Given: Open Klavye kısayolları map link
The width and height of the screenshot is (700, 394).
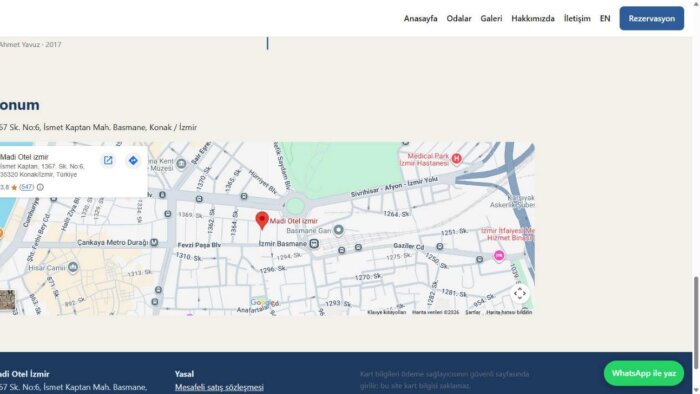Looking at the screenshot, I should point(387,312).
